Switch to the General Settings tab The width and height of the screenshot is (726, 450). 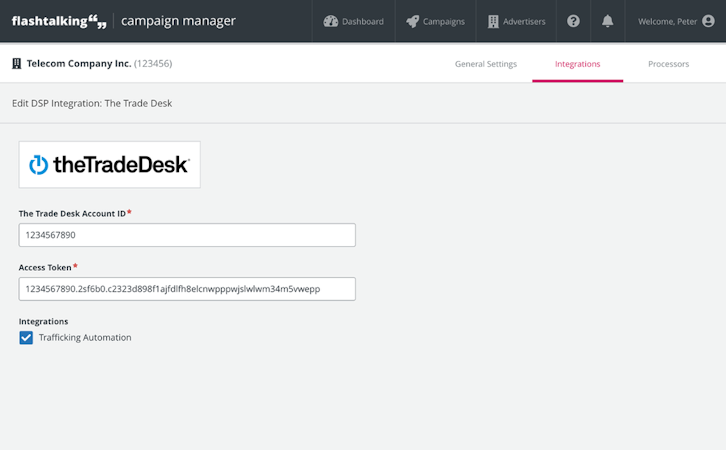point(486,64)
